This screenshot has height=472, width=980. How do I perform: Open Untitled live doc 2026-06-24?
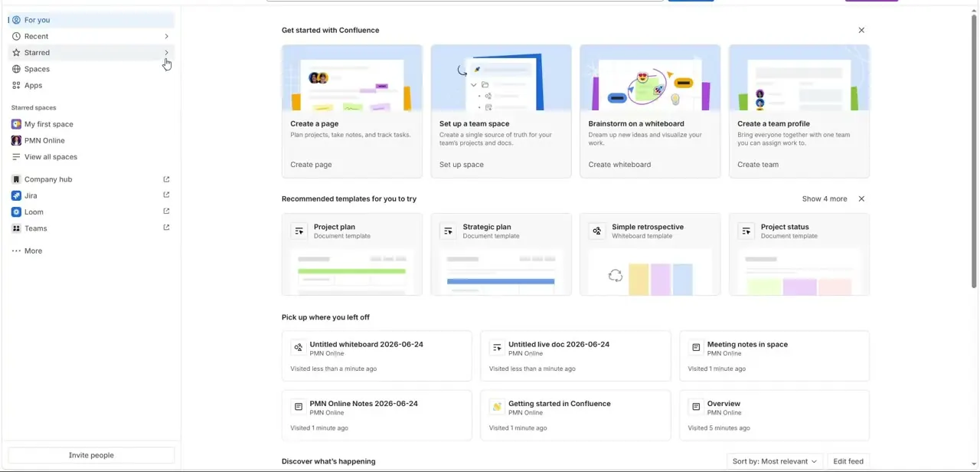[576, 356]
